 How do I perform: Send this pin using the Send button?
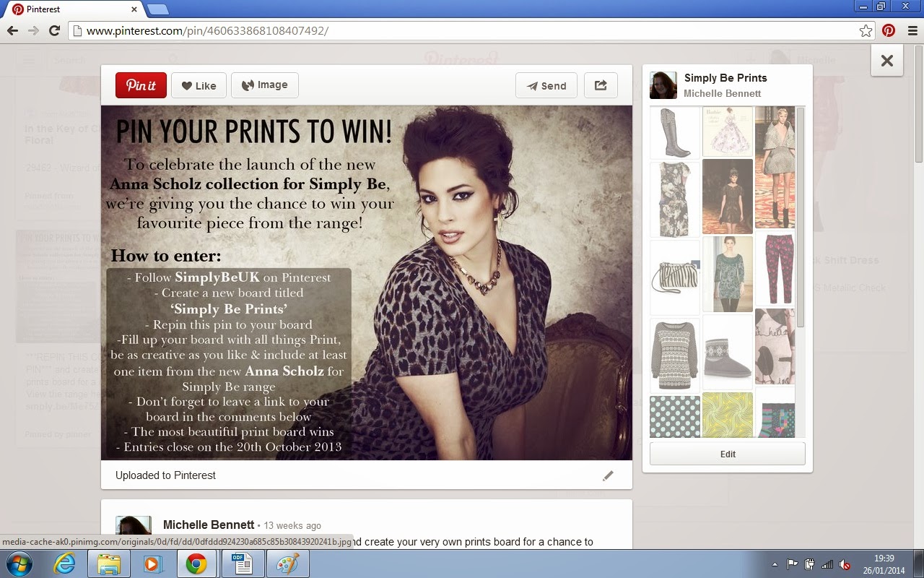[546, 85]
